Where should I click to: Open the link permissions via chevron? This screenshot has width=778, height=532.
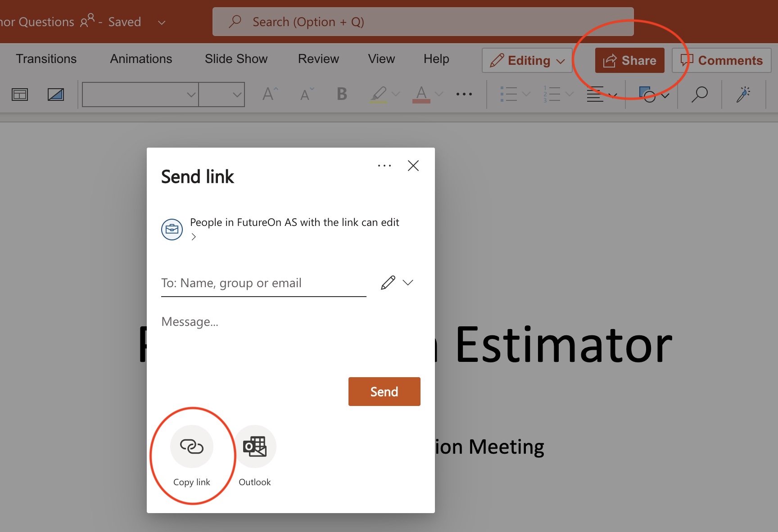pyautogui.click(x=194, y=236)
